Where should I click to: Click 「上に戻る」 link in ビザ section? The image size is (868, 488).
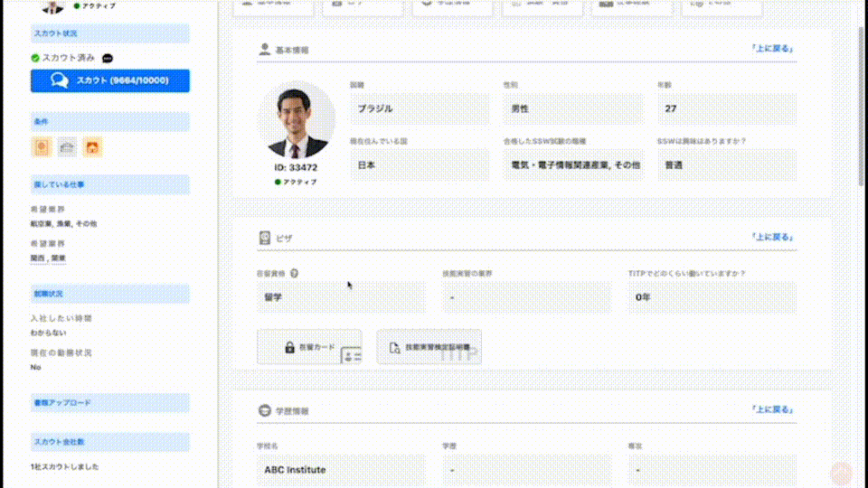pos(773,238)
